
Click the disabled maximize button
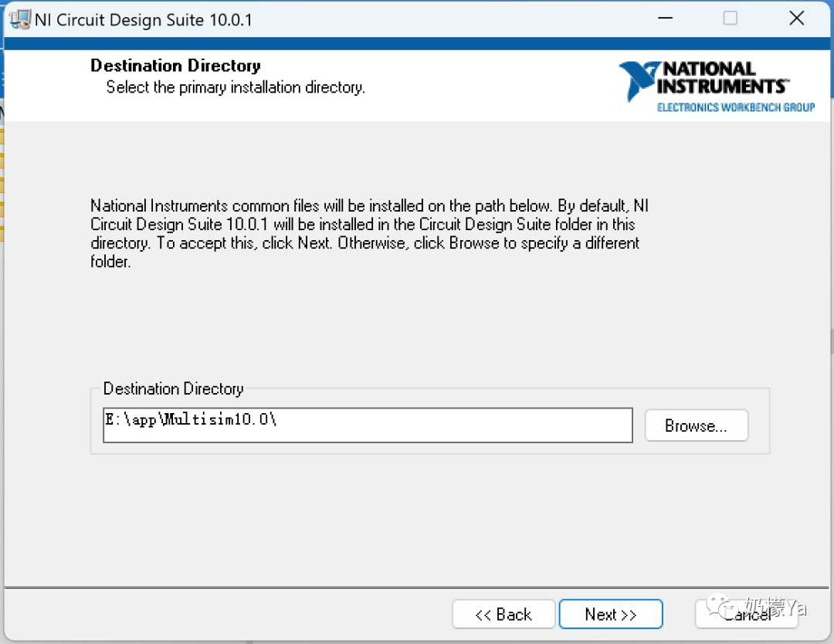pos(731,19)
